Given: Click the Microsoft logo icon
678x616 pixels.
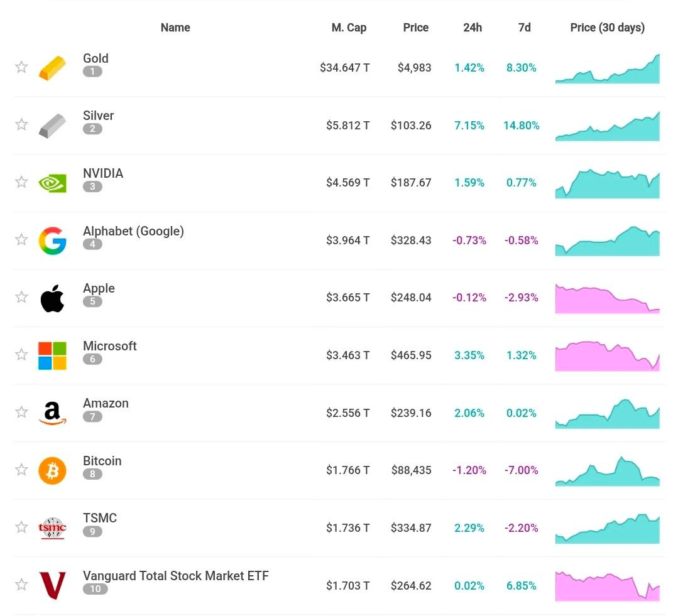Looking at the screenshot, I should click(52, 355).
